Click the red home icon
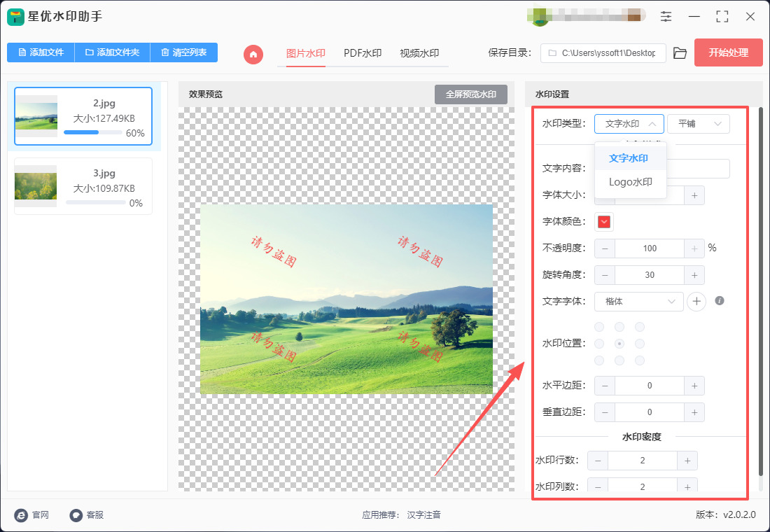 (x=253, y=54)
